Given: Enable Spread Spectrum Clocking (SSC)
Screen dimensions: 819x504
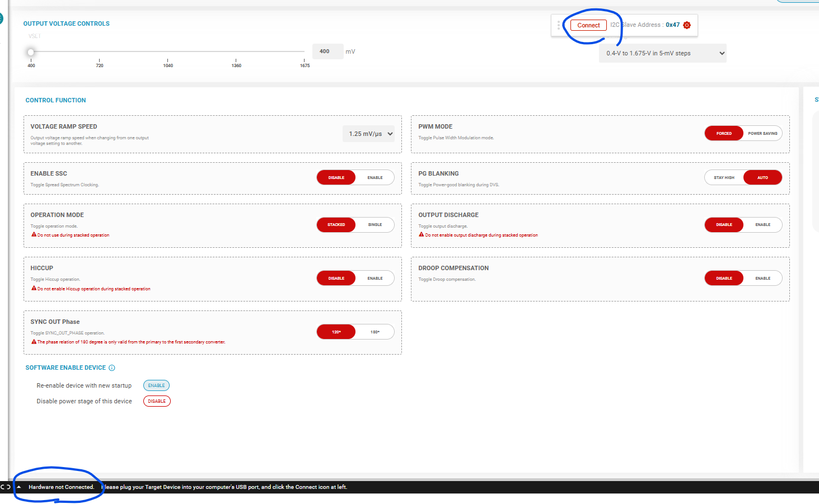Looking at the screenshot, I should coord(375,178).
